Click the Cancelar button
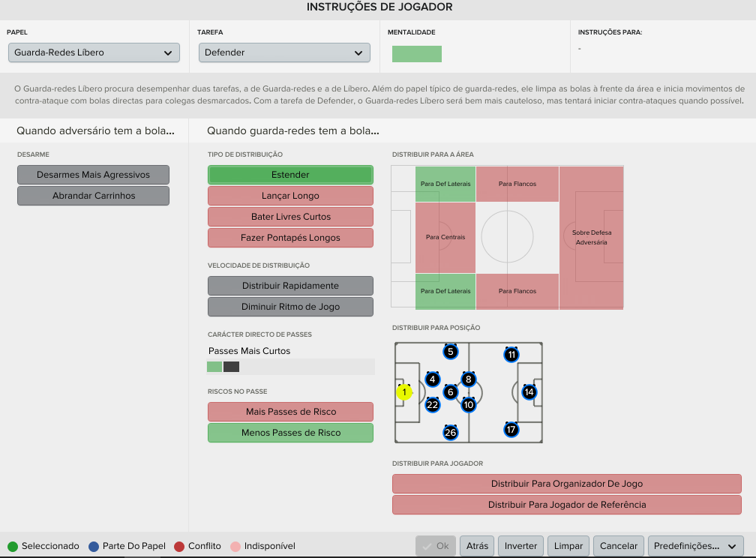The image size is (756, 558). tap(619, 546)
